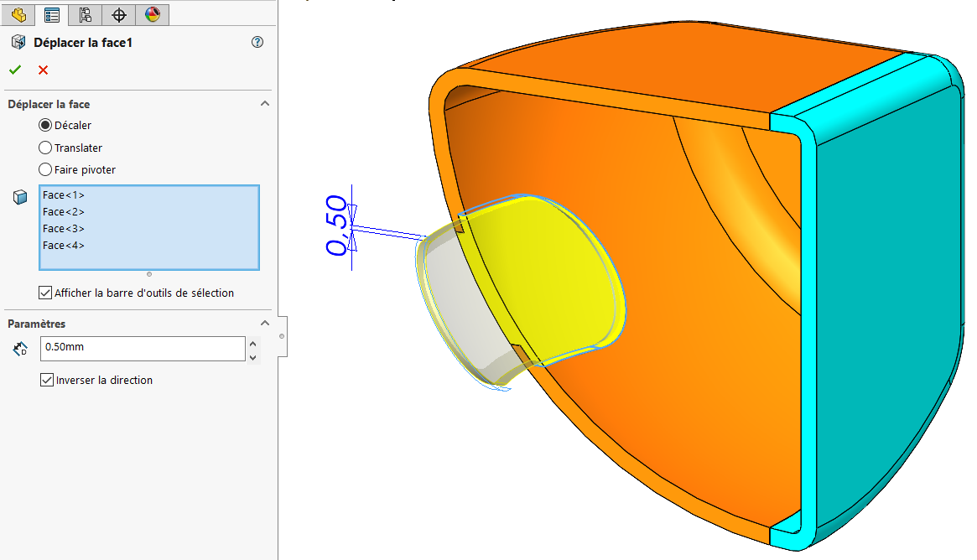Toggle the Inverser la direction checkbox

[47, 380]
